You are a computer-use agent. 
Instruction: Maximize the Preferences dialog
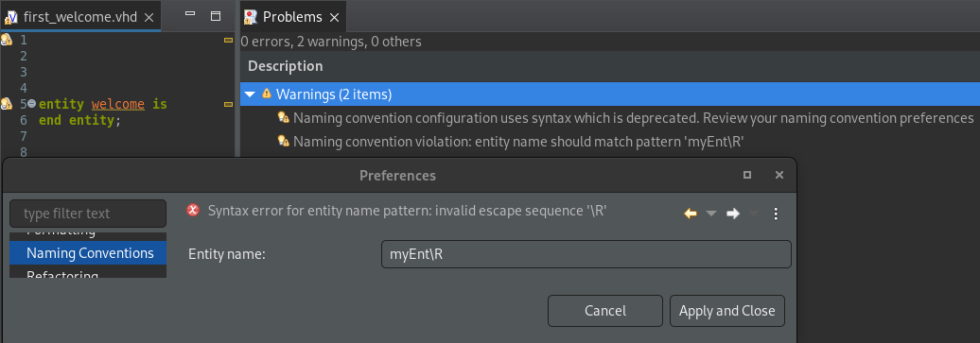pyautogui.click(x=747, y=175)
